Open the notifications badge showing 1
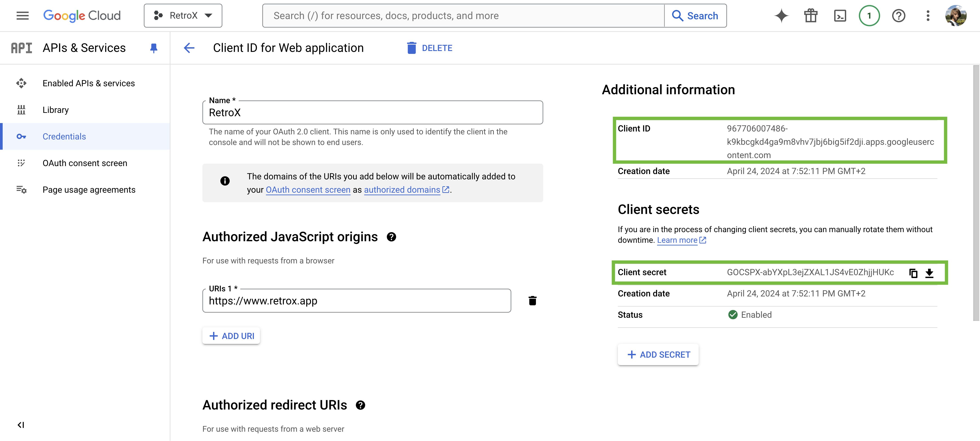 (x=869, y=16)
